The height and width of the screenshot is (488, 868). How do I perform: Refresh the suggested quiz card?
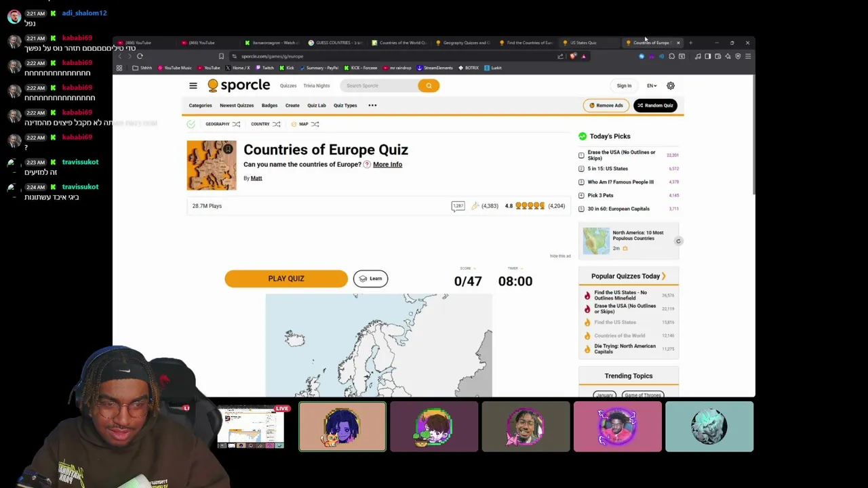[x=678, y=241]
